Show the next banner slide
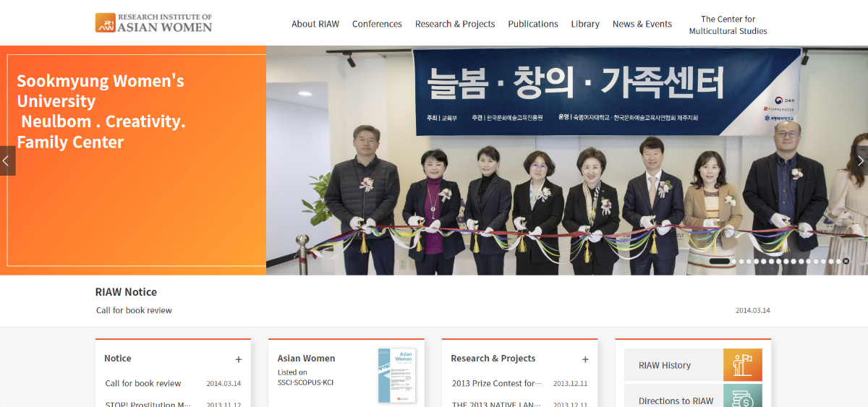This screenshot has width=868, height=407. [860, 161]
